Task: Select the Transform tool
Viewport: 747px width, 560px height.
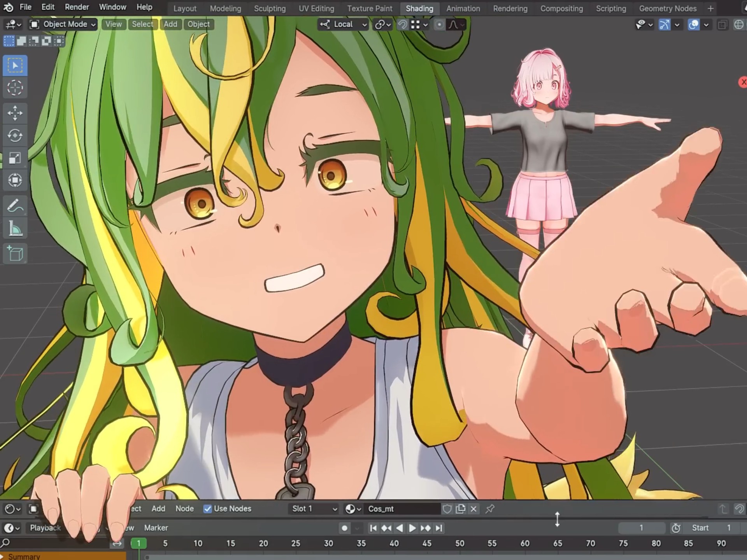Action: [x=15, y=180]
